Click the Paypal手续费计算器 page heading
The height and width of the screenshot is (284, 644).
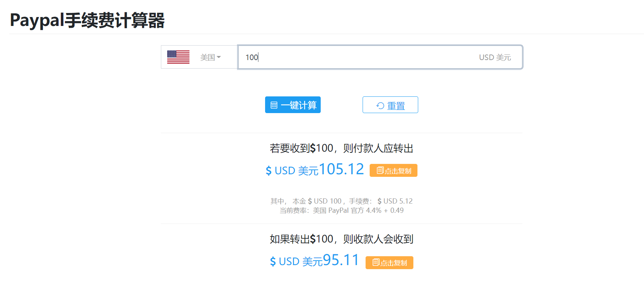(87, 20)
